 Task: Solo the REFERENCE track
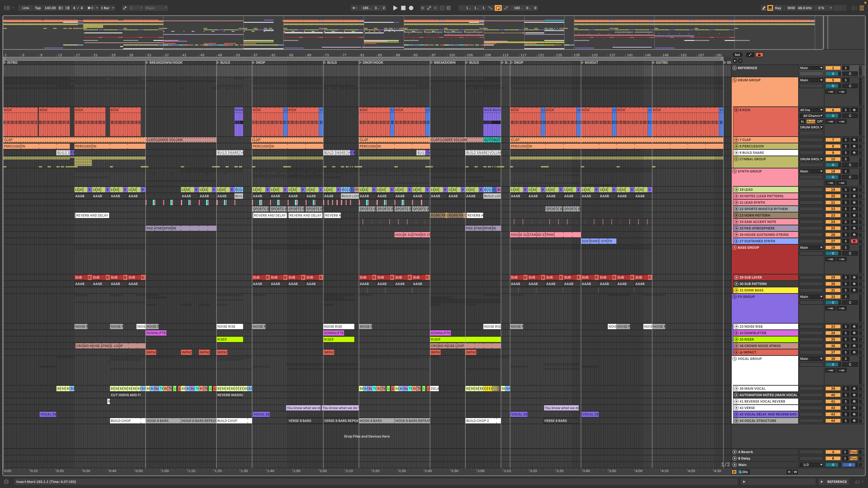point(846,68)
